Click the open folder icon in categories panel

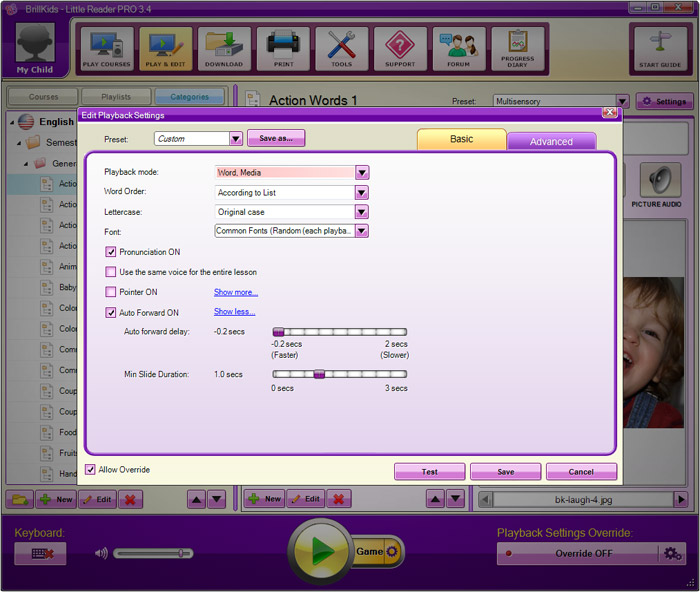tap(20, 499)
